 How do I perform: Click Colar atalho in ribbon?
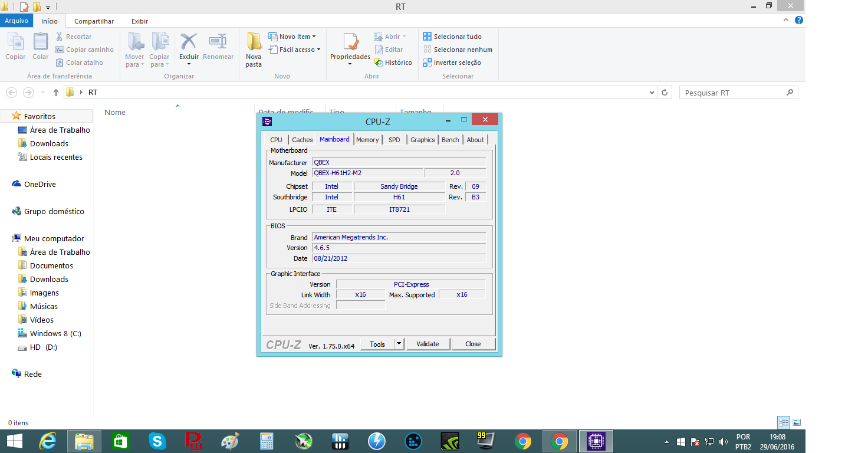click(x=80, y=63)
